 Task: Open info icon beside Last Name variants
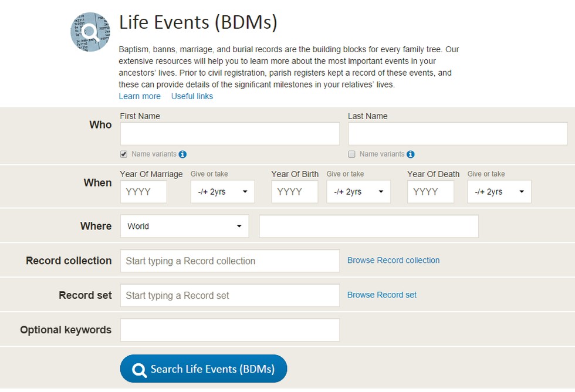411,154
